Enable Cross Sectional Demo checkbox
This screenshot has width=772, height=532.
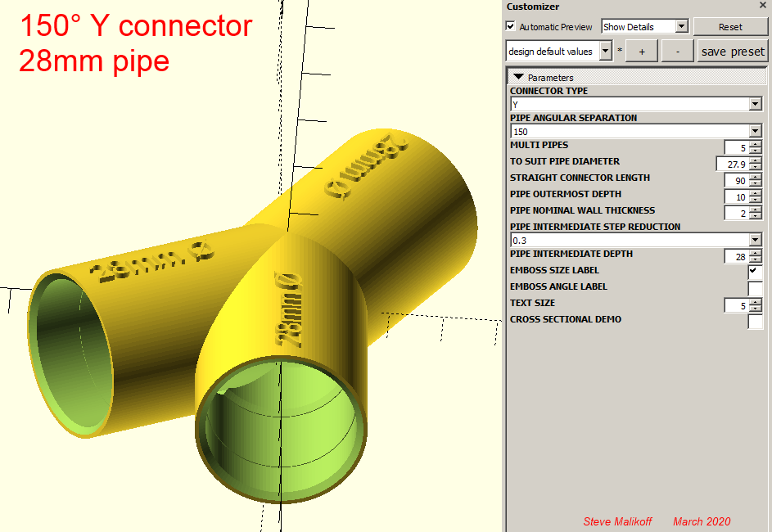[x=754, y=321]
